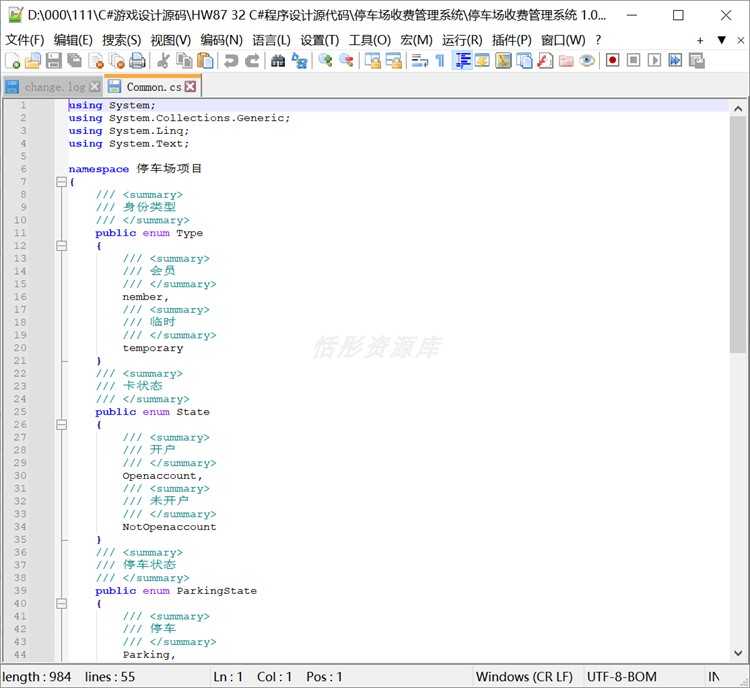The height and width of the screenshot is (688, 750).
Task: Paste from clipboard using toolbar icon
Action: (205, 61)
